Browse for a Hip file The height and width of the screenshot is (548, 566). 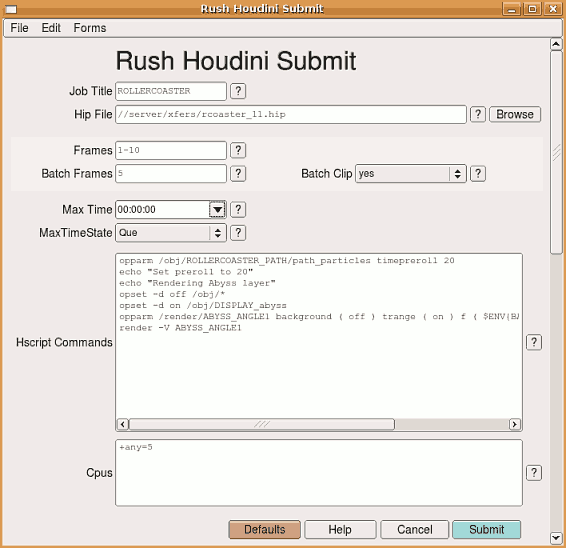click(x=515, y=114)
